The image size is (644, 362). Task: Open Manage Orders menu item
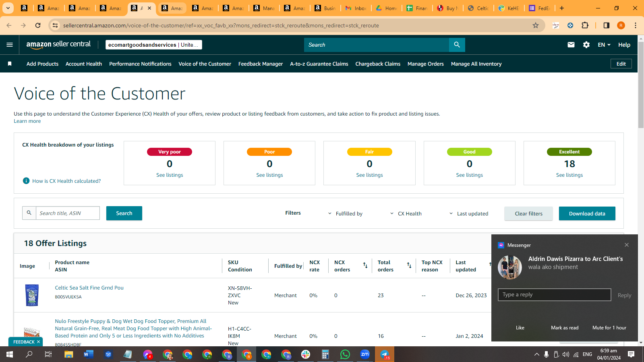(426, 64)
